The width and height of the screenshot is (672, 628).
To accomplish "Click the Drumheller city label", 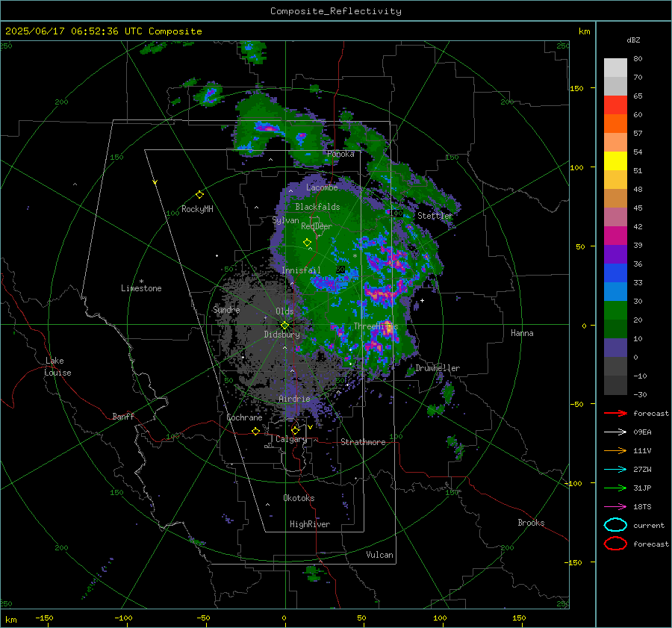I will 438,368.
